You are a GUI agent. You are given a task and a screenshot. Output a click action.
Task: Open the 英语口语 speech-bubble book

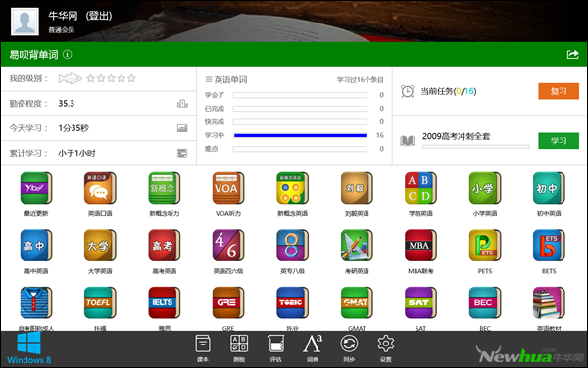tap(100, 188)
